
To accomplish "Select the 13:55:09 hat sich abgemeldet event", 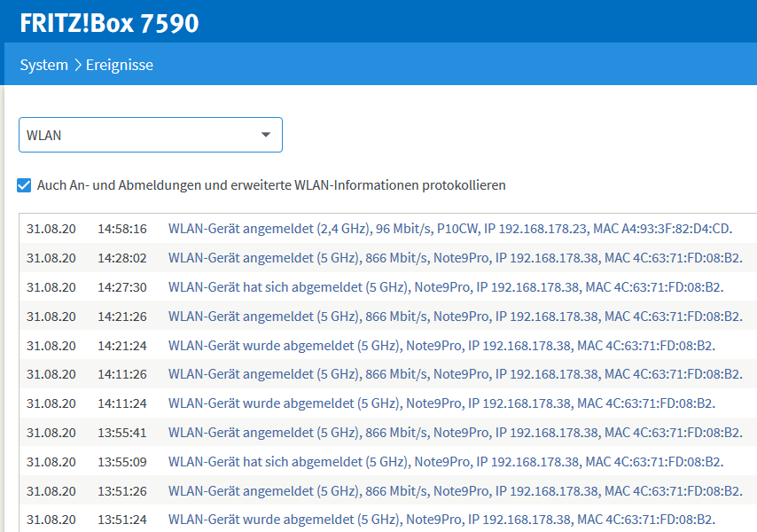I will point(446,462).
